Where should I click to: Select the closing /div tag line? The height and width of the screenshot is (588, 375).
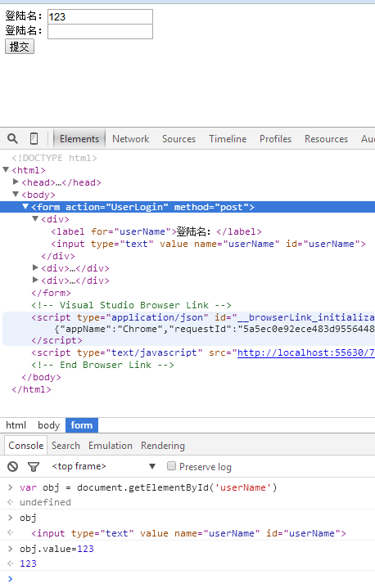[58, 256]
